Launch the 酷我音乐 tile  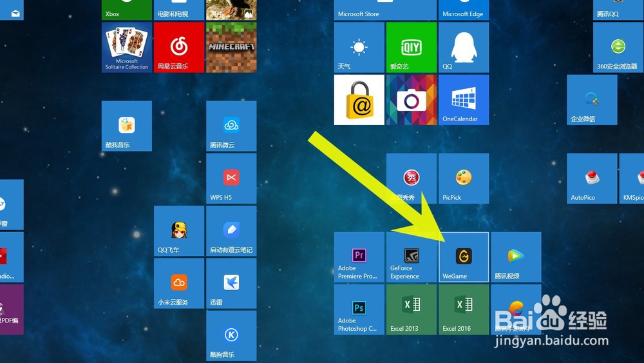tap(126, 126)
